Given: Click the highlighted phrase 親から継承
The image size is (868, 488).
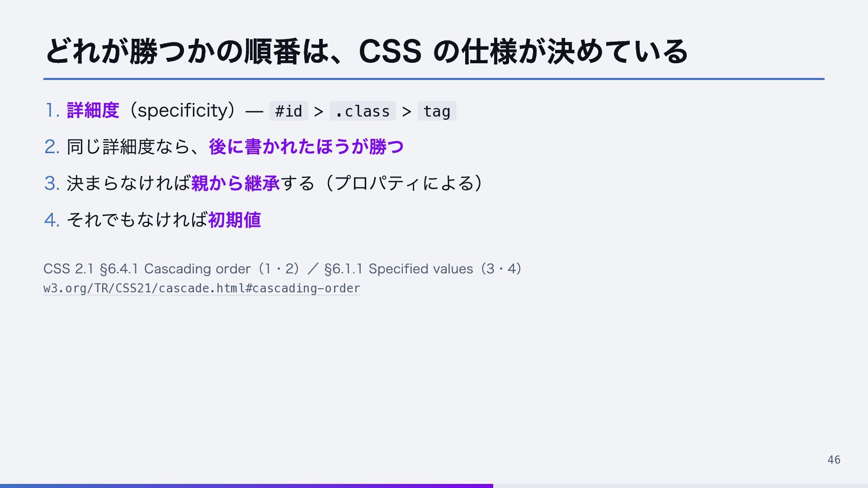Looking at the screenshot, I should point(236,183).
